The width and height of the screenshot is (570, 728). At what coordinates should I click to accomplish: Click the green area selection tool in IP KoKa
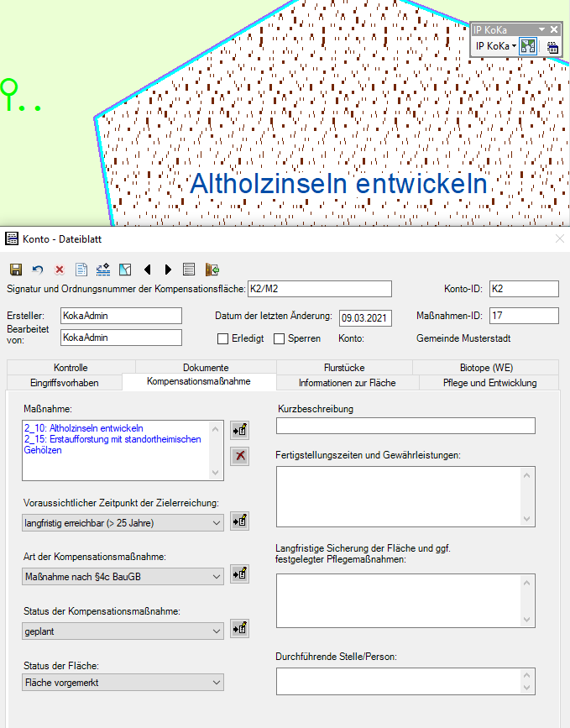[x=528, y=46]
